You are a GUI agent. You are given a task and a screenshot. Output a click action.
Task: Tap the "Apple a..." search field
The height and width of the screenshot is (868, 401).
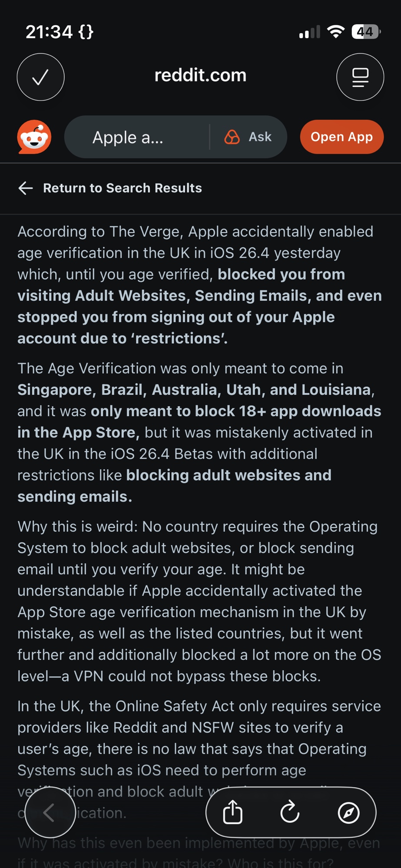tap(128, 138)
